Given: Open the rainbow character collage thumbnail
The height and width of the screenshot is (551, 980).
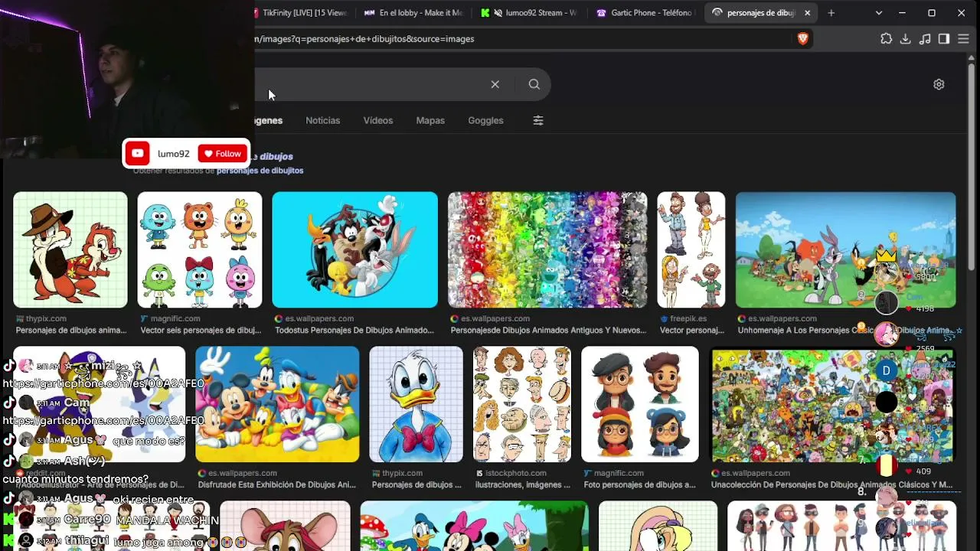Looking at the screenshot, I should point(547,249).
